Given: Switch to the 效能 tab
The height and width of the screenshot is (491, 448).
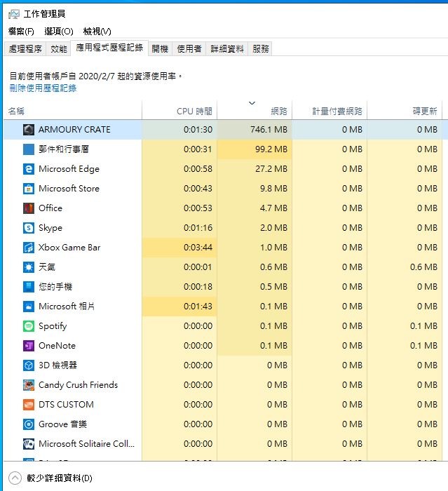Looking at the screenshot, I should [59, 49].
